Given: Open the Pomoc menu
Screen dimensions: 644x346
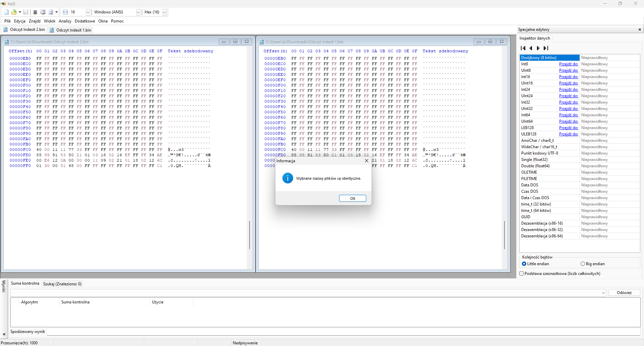Looking at the screenshot, I should coord(117,21).
